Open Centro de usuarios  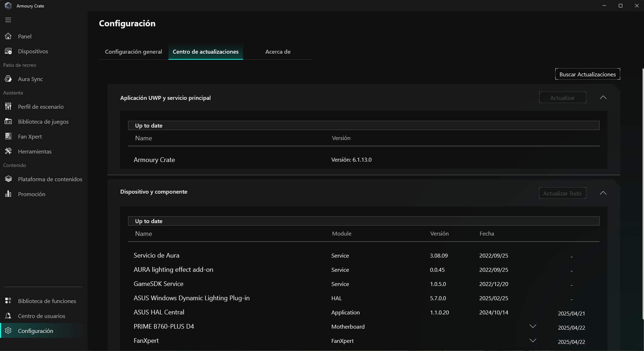8,315
